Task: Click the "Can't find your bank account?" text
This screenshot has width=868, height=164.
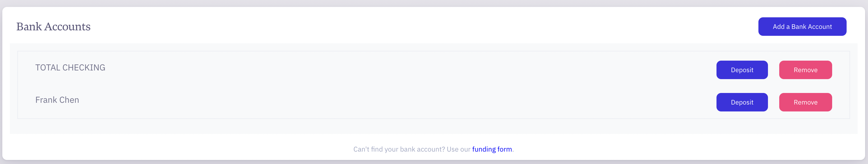Action: point(399,149)
